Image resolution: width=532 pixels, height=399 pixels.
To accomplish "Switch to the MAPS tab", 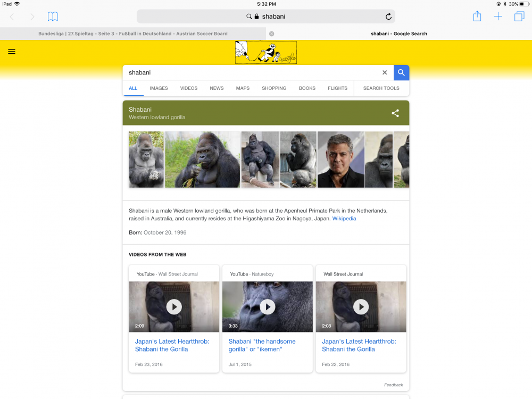I will point(243,88).
